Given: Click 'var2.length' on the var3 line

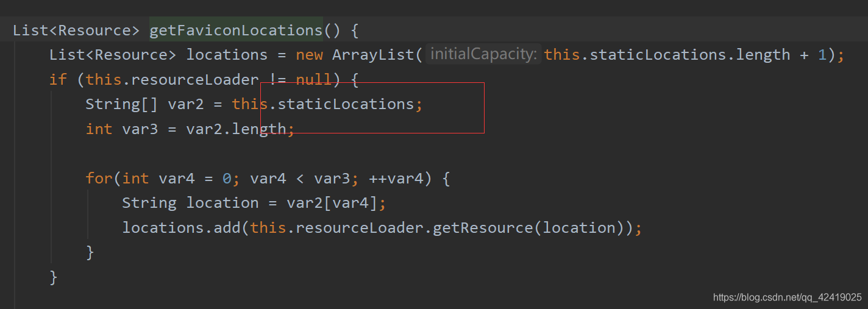Looking at the screenshot, I should [x=236, y=129].
